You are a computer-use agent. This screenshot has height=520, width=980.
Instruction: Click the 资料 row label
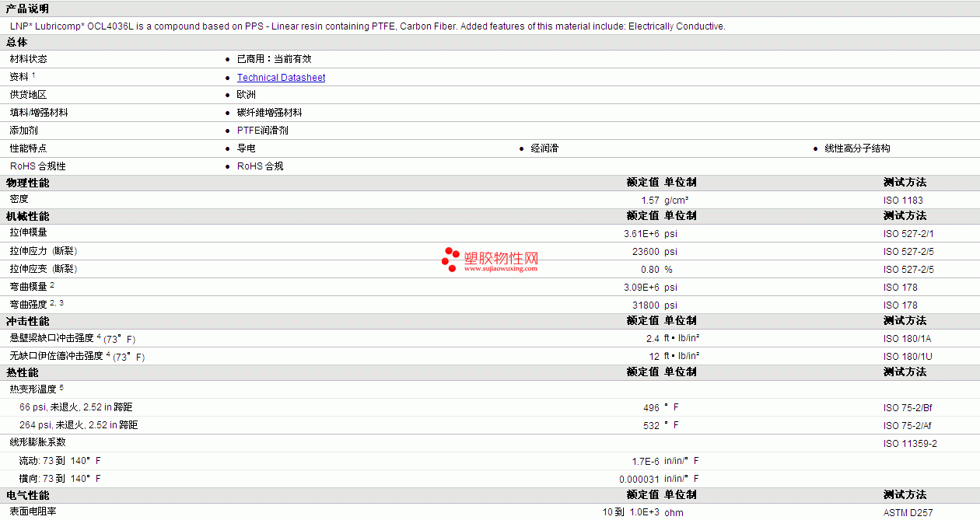(x=19, y=77)
